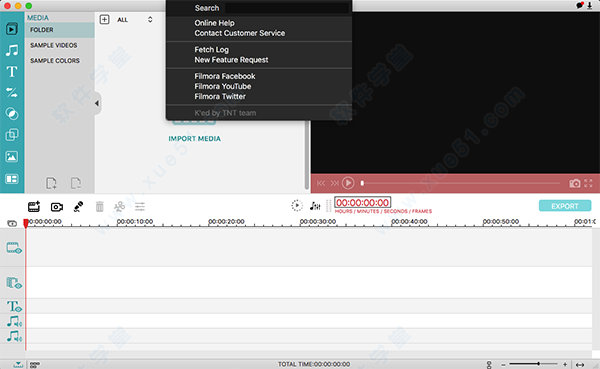Click the delete folder icon

point(76,183)
